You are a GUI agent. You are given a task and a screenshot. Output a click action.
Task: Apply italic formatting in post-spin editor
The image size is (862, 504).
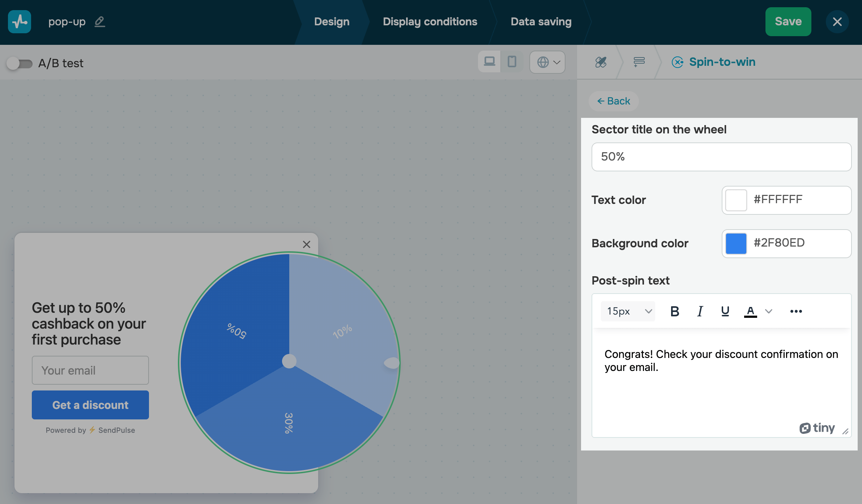click(x=700, y=311)
